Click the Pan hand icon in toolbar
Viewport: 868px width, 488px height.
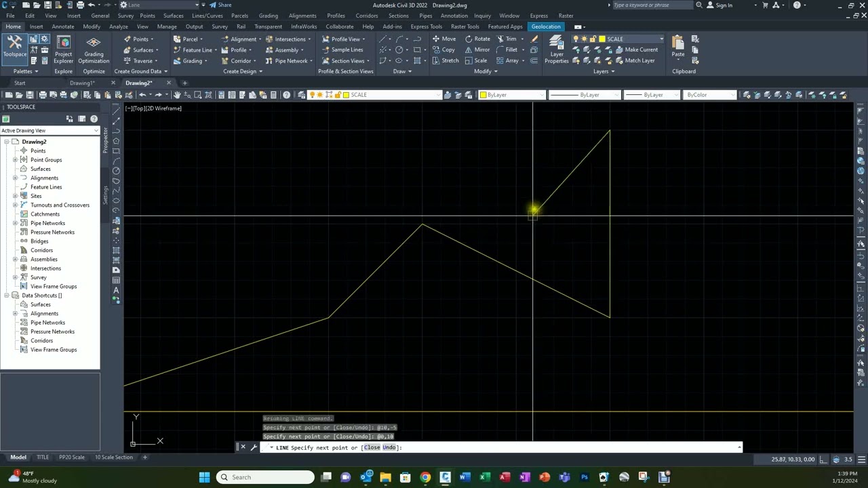[177, 95]
